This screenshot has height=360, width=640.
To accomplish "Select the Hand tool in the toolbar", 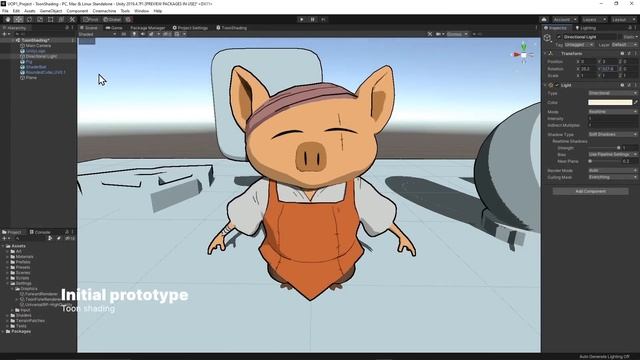I will click(8, 19).
